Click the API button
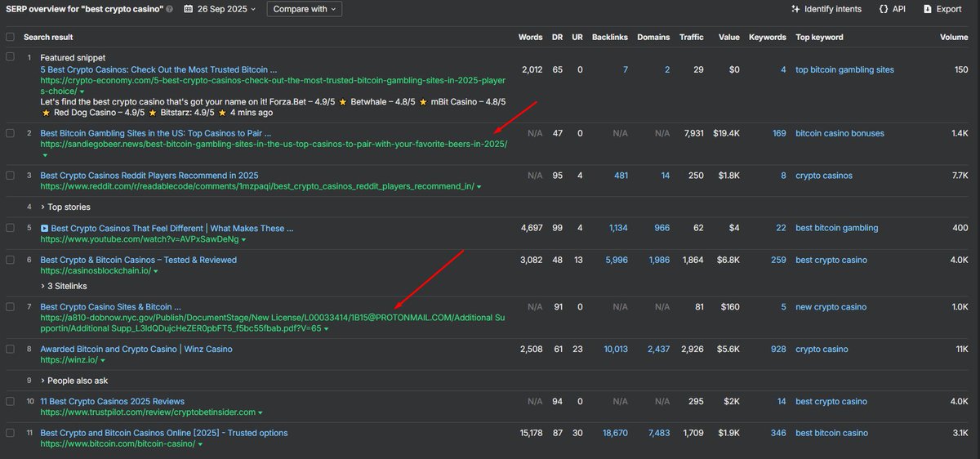The image size is (980, 459). tap(892, 9)
